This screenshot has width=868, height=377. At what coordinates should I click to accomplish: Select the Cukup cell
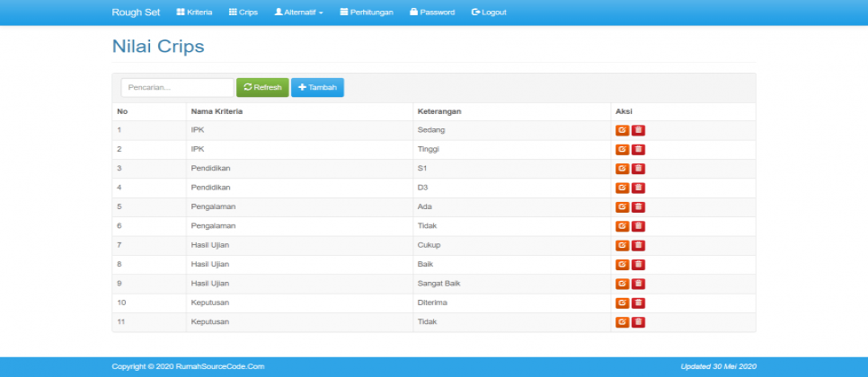coord(512,245)
